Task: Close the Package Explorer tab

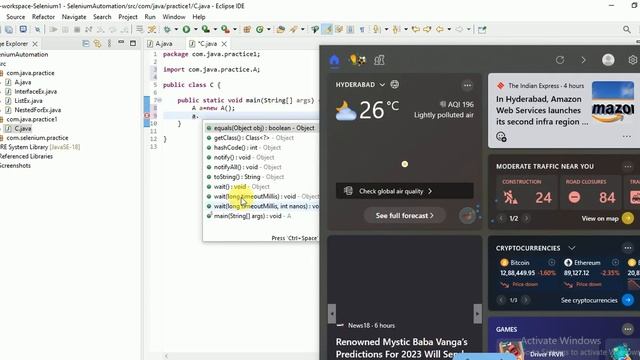Action: point(35,44)
